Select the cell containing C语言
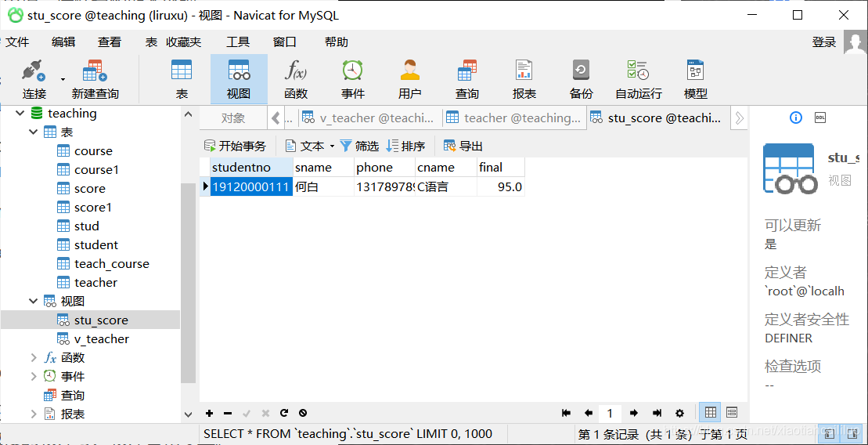Screen dimensions: 868x445 [445, 187]
